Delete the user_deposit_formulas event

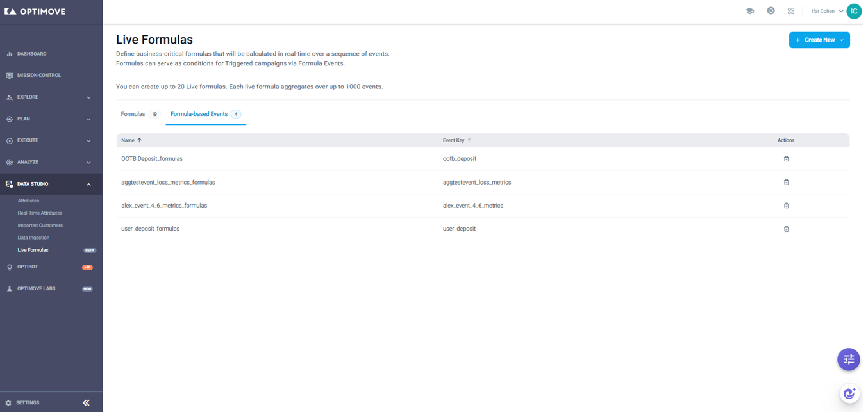pos(786,229)
